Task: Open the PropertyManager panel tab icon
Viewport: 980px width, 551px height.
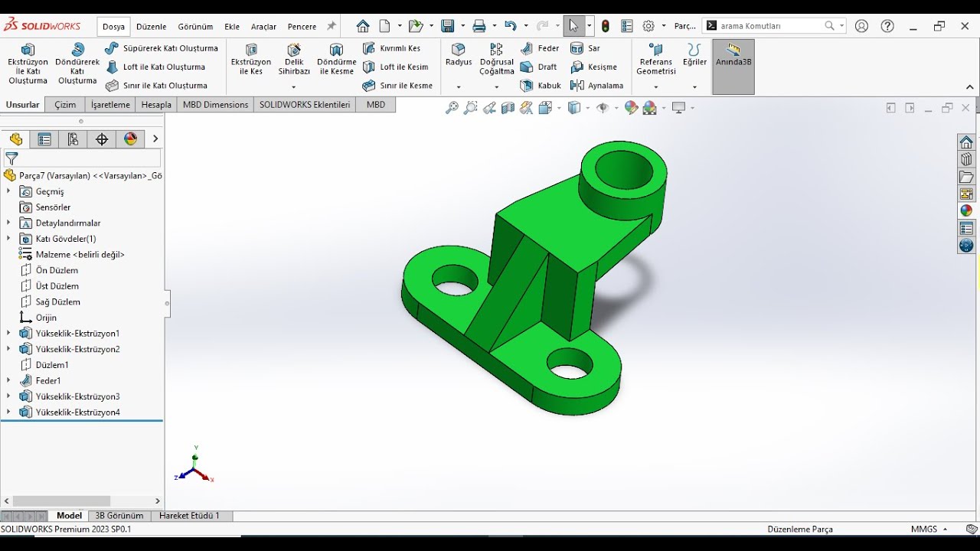Action: [44, 139]
